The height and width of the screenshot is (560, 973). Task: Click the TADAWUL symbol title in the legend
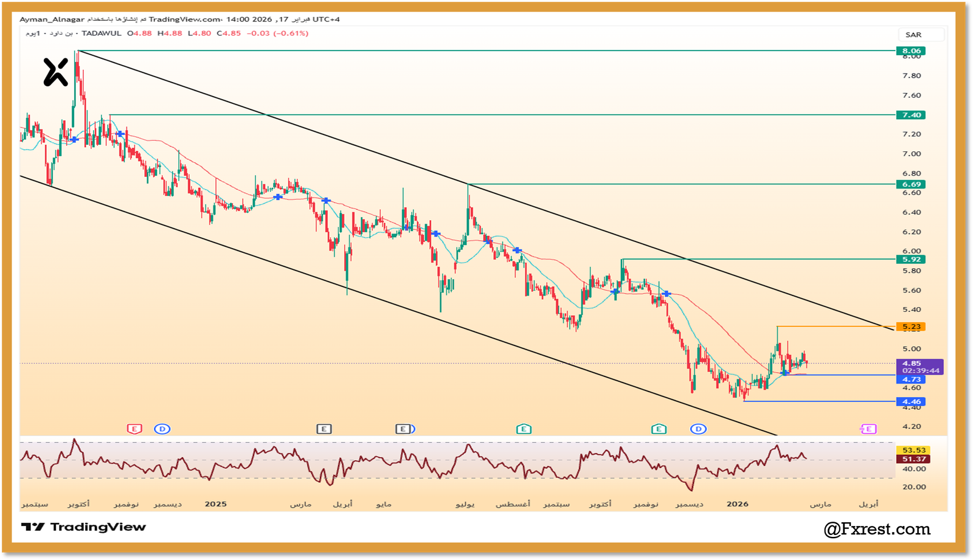pyautogui.click(x=102, y=33)
